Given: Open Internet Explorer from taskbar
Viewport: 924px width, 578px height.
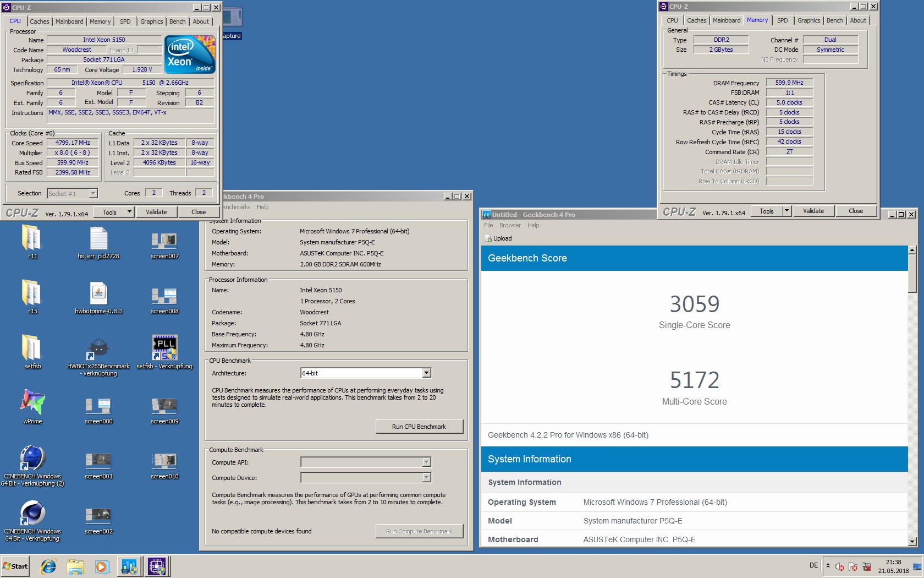Looking at the screenshot, I should (x=48, y=566).
